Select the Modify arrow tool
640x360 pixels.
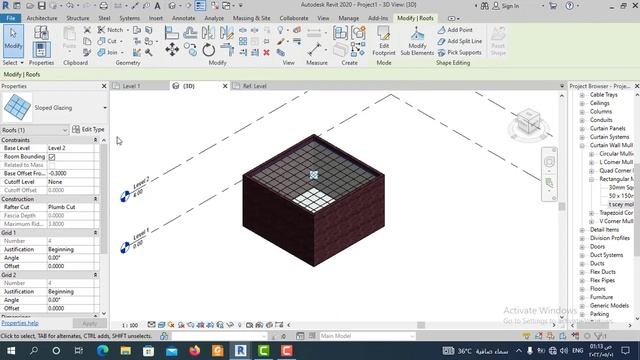pyautogui.click(x=13, y=41)
